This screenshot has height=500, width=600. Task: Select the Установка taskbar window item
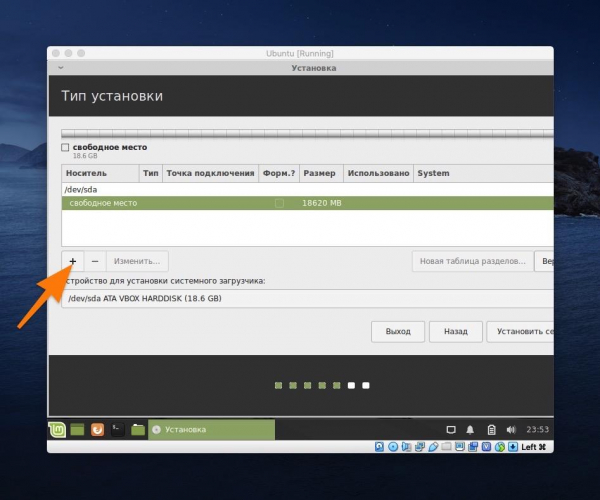[211, 430]
